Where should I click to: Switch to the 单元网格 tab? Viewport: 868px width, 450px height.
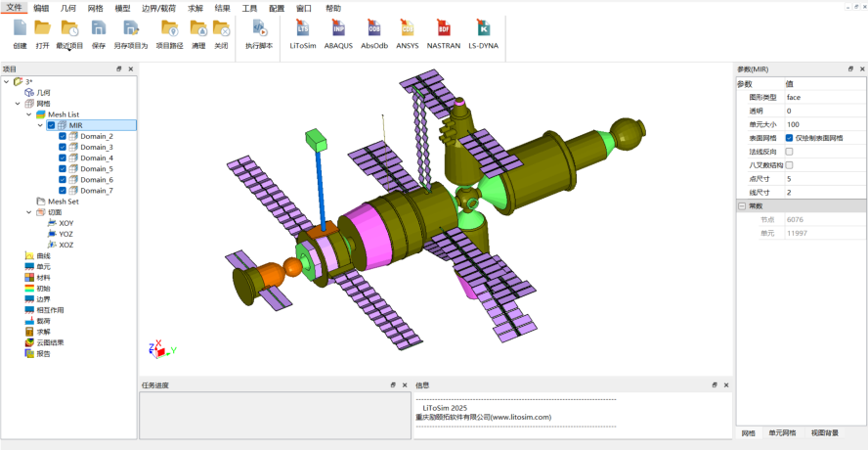pos(782,432)
